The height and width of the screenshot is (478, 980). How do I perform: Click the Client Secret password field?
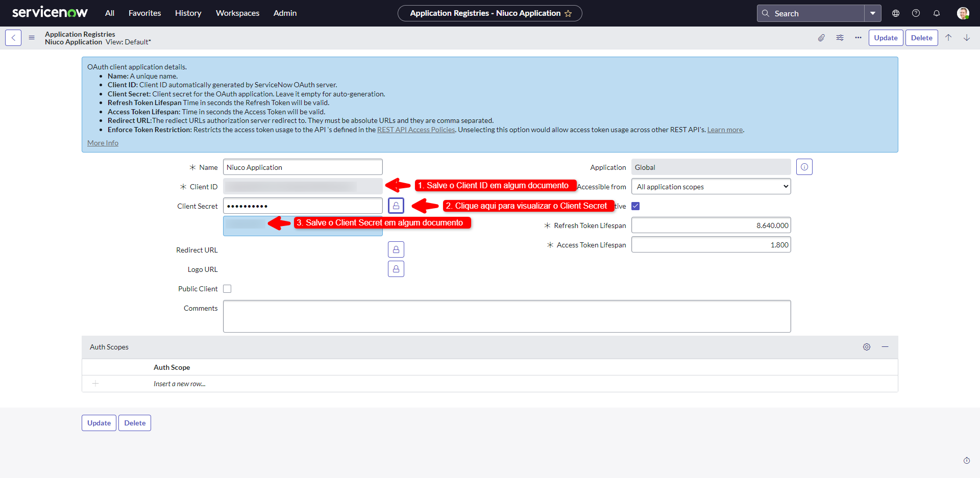(x=303, y=206)
